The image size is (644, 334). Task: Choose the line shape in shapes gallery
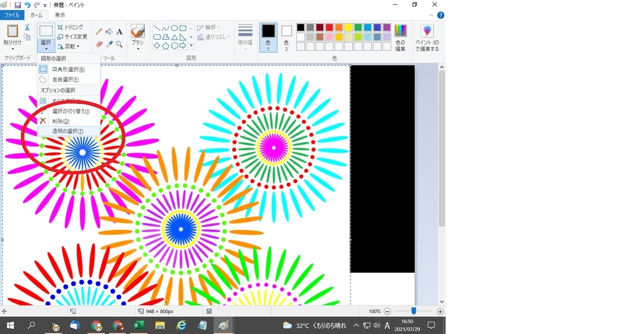click(157, 28)
